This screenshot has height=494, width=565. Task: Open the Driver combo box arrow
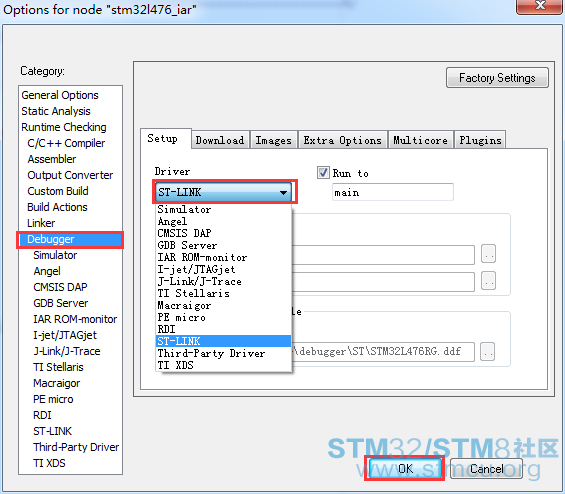[x=284, y=192]
